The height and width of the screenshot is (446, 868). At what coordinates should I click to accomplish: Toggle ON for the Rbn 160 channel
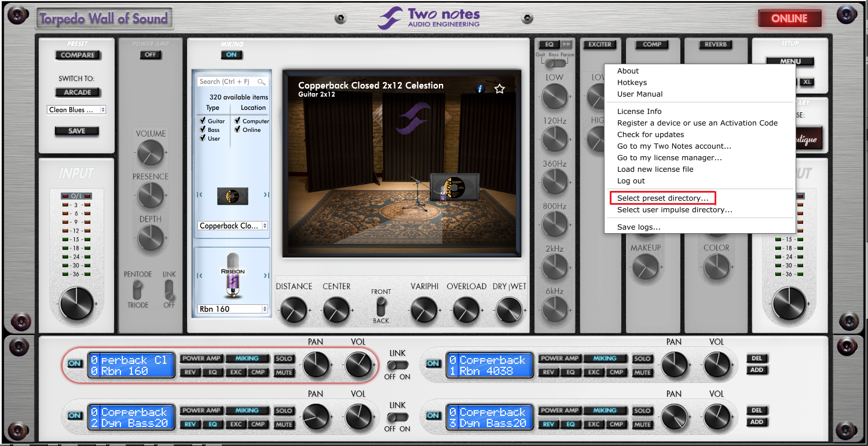[75, 364]
